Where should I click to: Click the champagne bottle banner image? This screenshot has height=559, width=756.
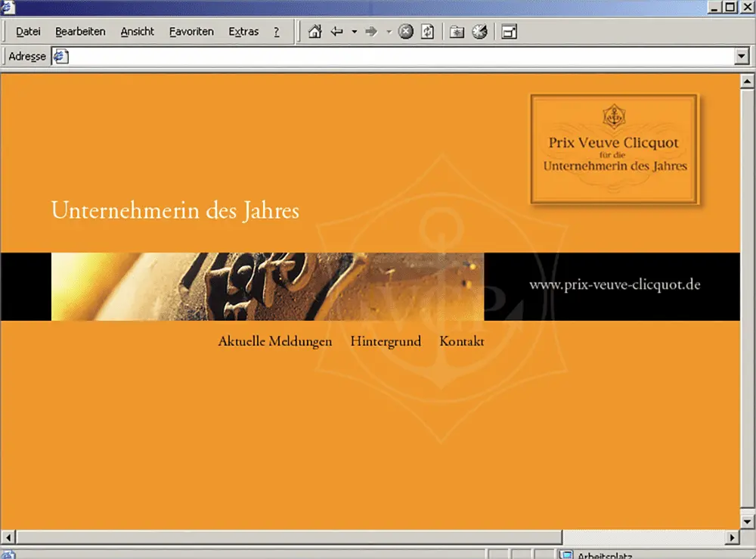coord(268,287)
